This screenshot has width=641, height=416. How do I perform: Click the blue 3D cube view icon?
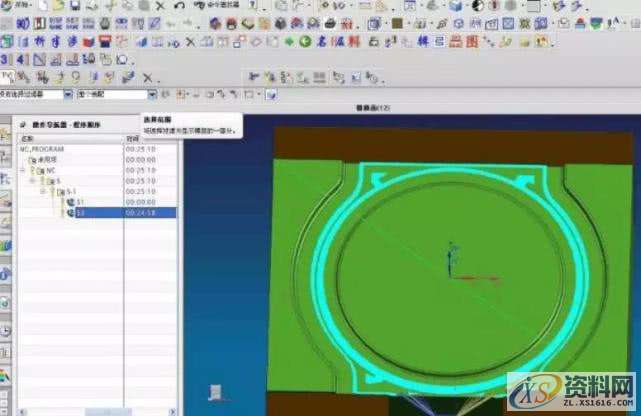click(457, 6)
